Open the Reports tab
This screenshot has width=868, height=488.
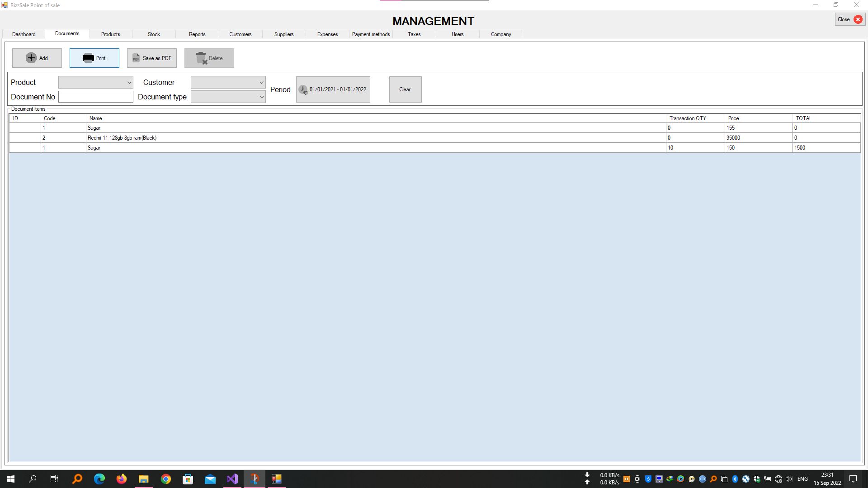pyautogui.click(x=197, y=34)
